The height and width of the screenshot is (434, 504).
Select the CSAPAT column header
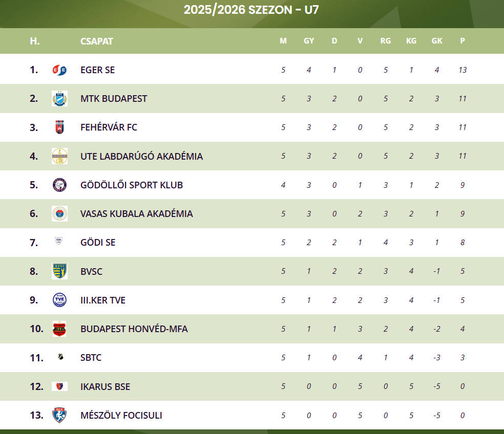coord(96,41)
